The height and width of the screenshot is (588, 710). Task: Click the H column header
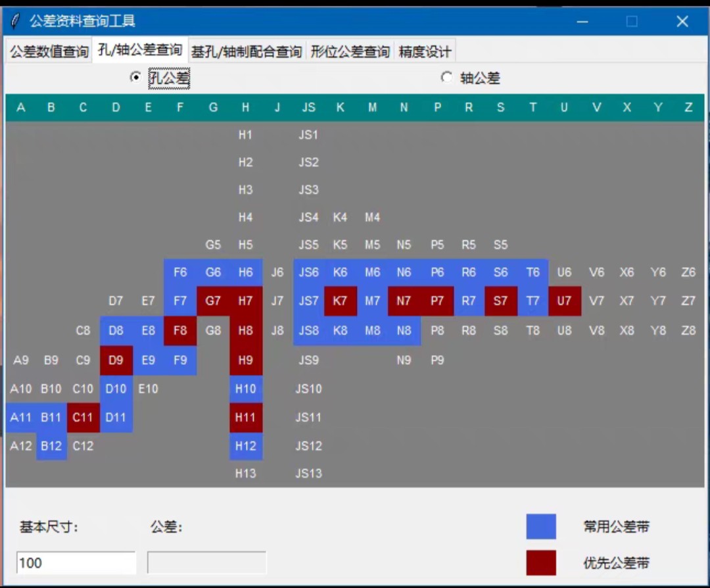(x=245, y=107)
